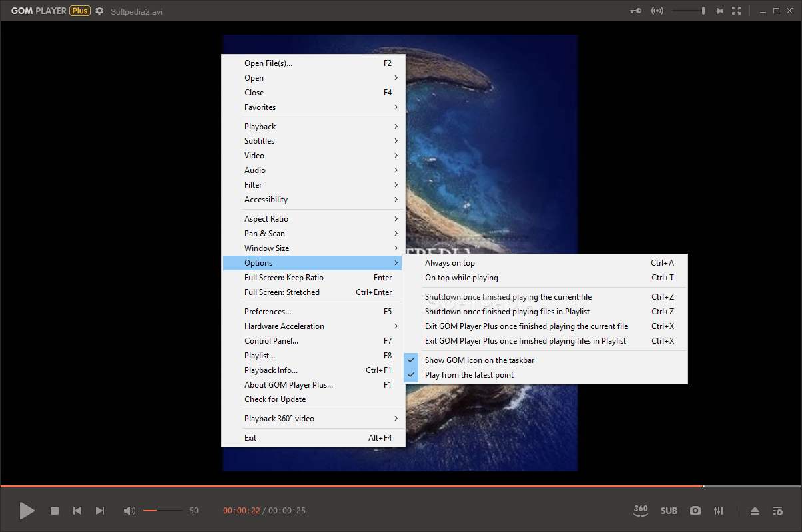
Task: Pin the window with the pushpin icon
Action: pos(718,11)
